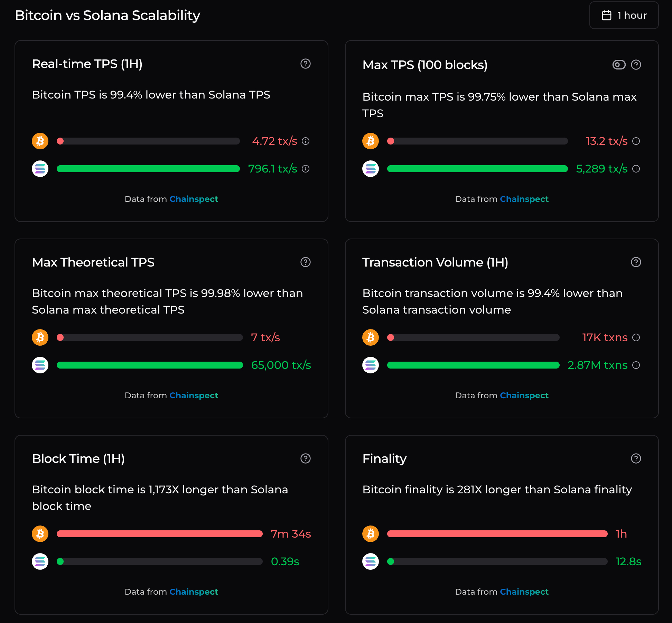Open the 1 hour time range selector
672x623 pixels.
click(x=624, y=15)
